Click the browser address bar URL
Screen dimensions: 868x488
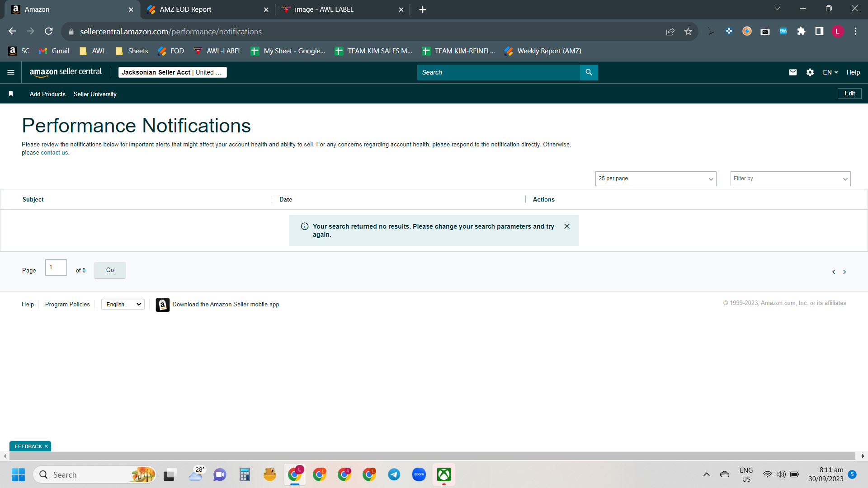tap(171, 32)
